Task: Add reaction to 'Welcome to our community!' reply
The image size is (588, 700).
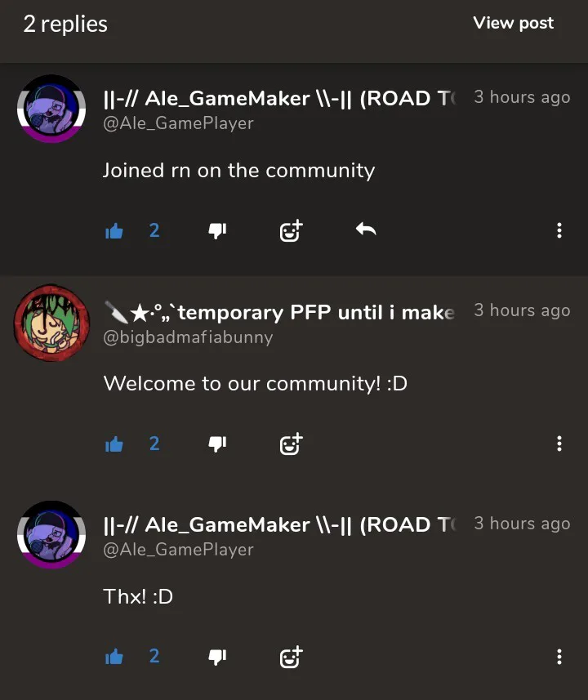Action: point(291,444)
